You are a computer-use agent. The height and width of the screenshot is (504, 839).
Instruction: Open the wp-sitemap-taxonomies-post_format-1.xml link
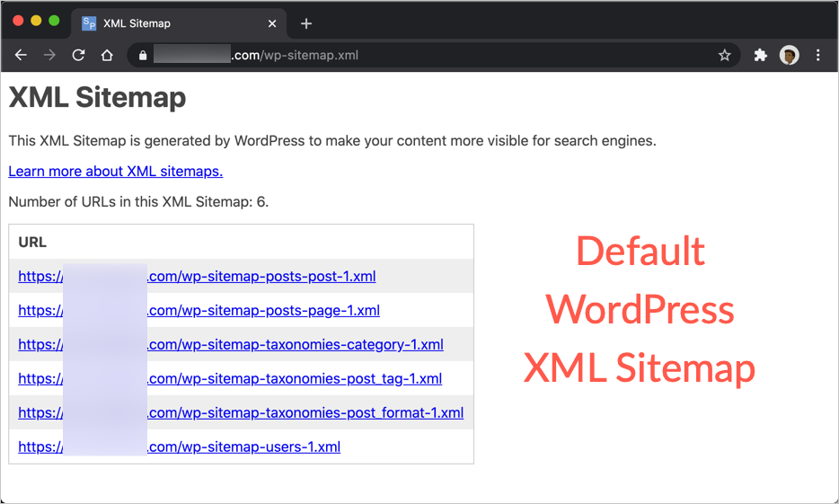tap(241, 413)
